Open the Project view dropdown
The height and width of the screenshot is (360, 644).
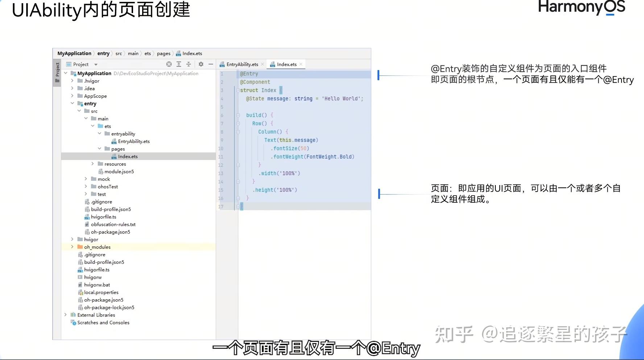coord(95,64)
